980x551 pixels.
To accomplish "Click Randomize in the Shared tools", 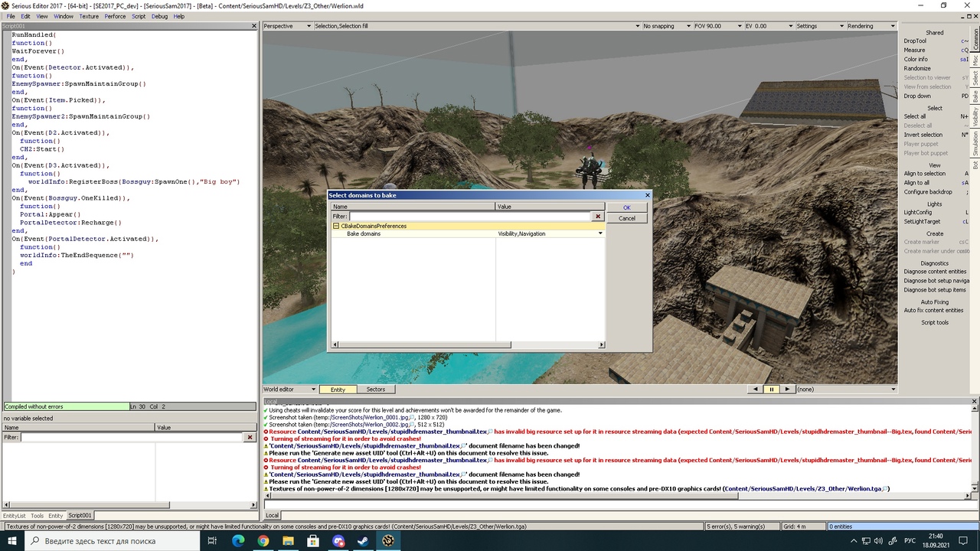I will (x=917, y=68).
